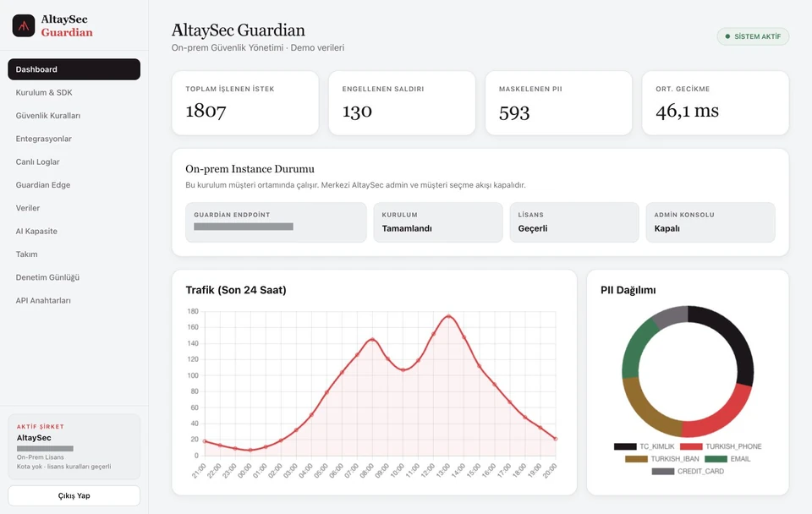Toggle EMAIL legend swatch
This screenshot has width=812, height=514.
click(x=716, y=458)
